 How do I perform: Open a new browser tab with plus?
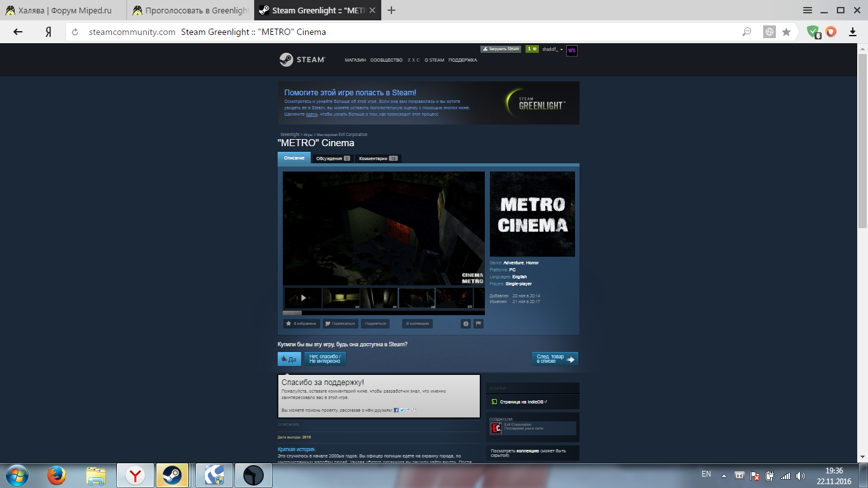click(x=391, y=10)
